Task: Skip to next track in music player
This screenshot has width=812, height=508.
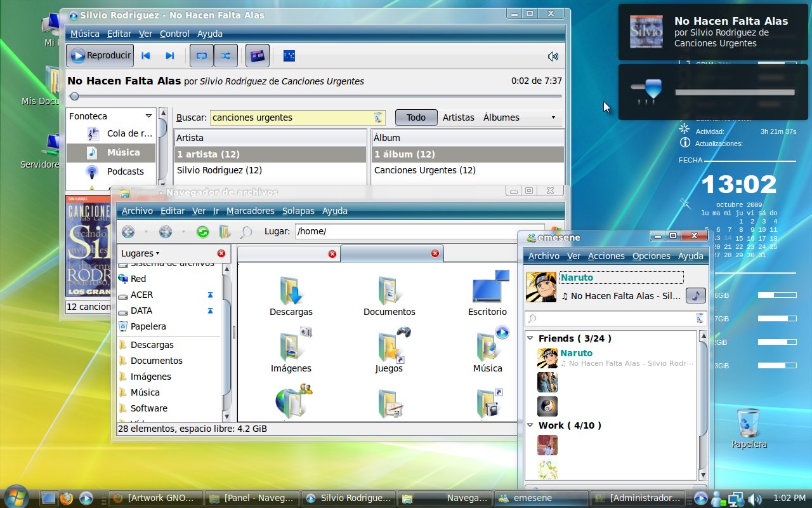Action: coord(169,56)
